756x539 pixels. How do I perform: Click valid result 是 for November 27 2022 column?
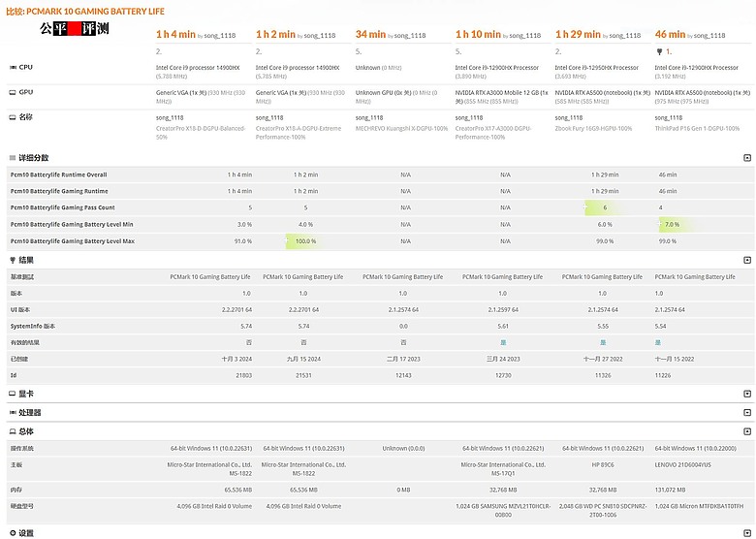click(x=603, y=342)
